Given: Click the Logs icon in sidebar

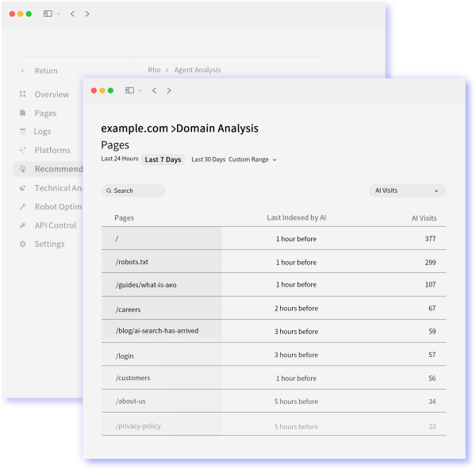Looking at the screenshot, I should coord(23,132).
